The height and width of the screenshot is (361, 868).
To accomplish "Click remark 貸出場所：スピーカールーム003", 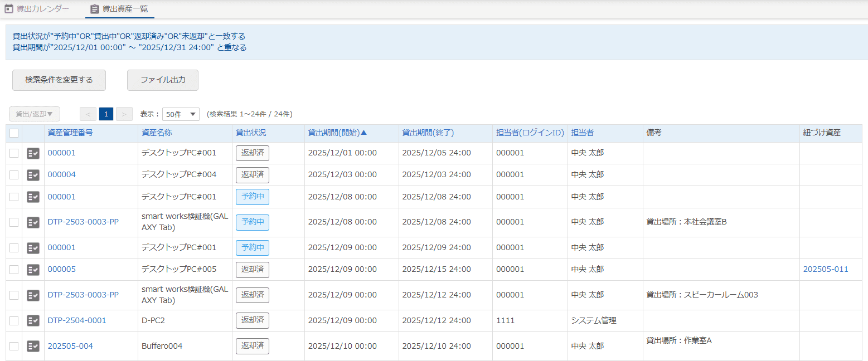I will [702, 295].
